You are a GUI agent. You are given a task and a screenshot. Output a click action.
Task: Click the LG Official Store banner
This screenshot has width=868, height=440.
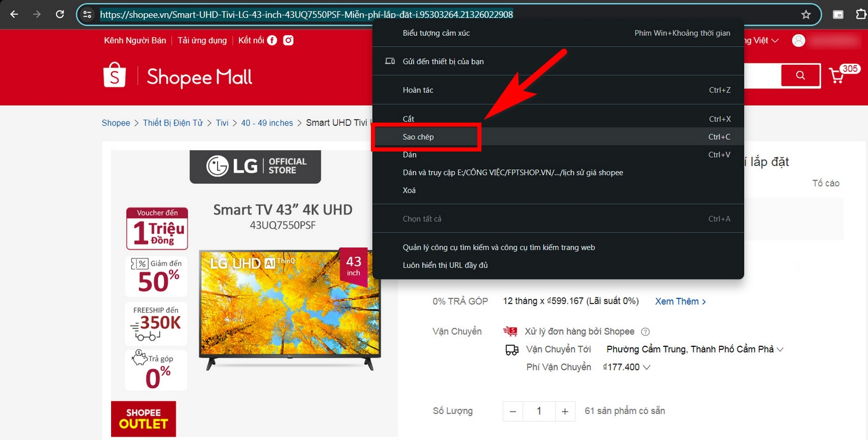click(255, 167)
